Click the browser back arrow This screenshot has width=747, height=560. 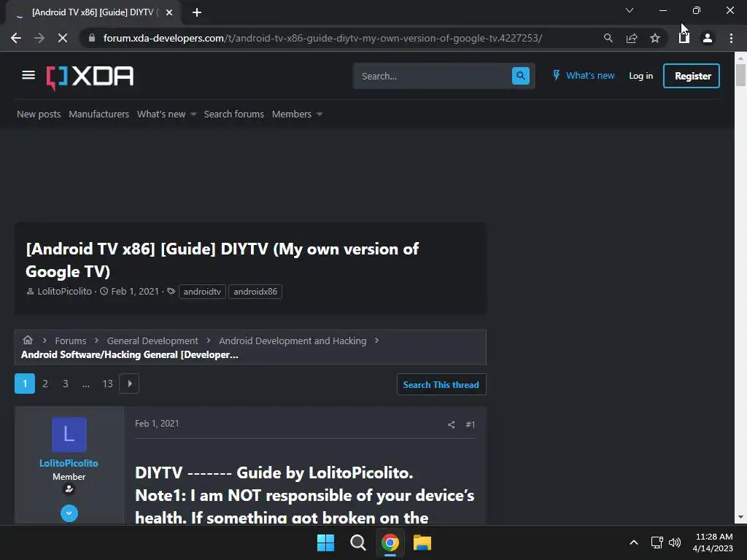(16, 38)
